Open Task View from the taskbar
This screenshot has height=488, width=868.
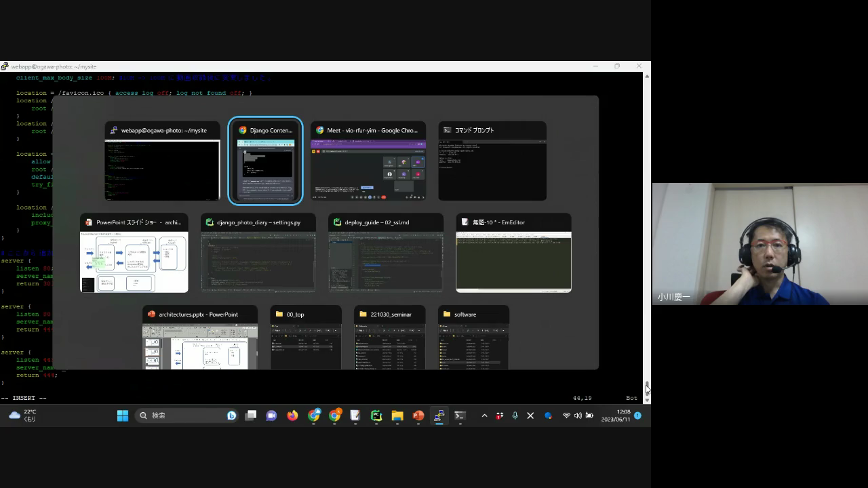pos(251,415)
